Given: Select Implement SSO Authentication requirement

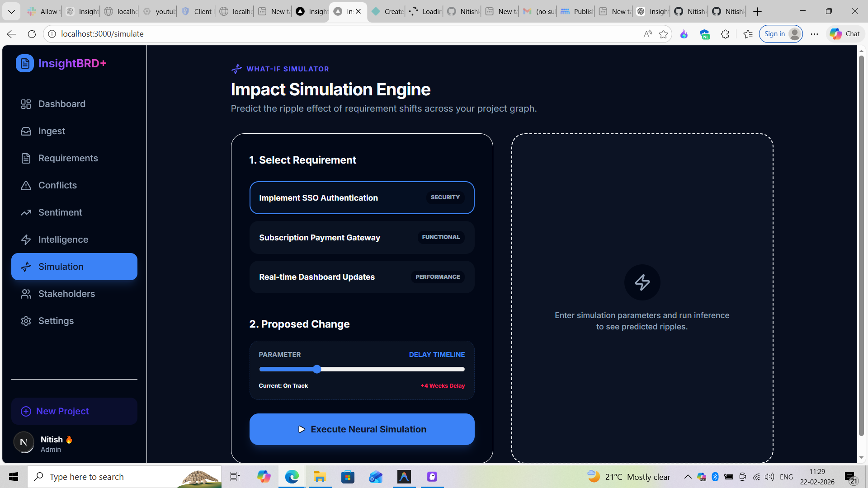Looking at the screenshot, I should coord(362,197).
